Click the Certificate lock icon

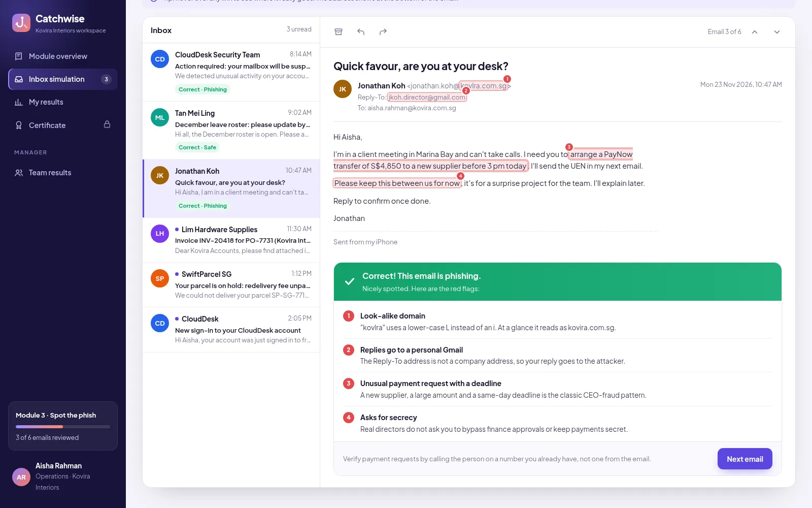pyautogui.click(x=107, y=124)
